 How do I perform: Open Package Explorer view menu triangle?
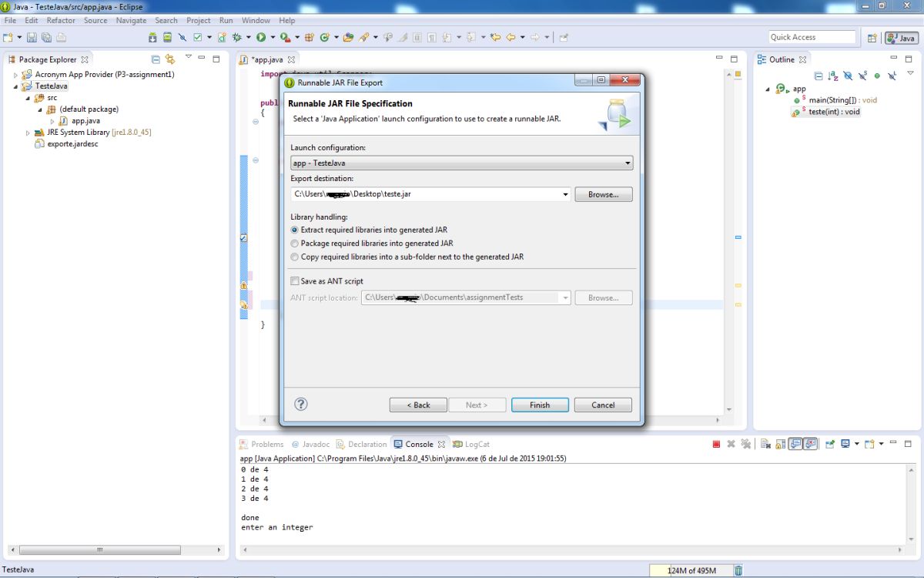pos(188,57)
